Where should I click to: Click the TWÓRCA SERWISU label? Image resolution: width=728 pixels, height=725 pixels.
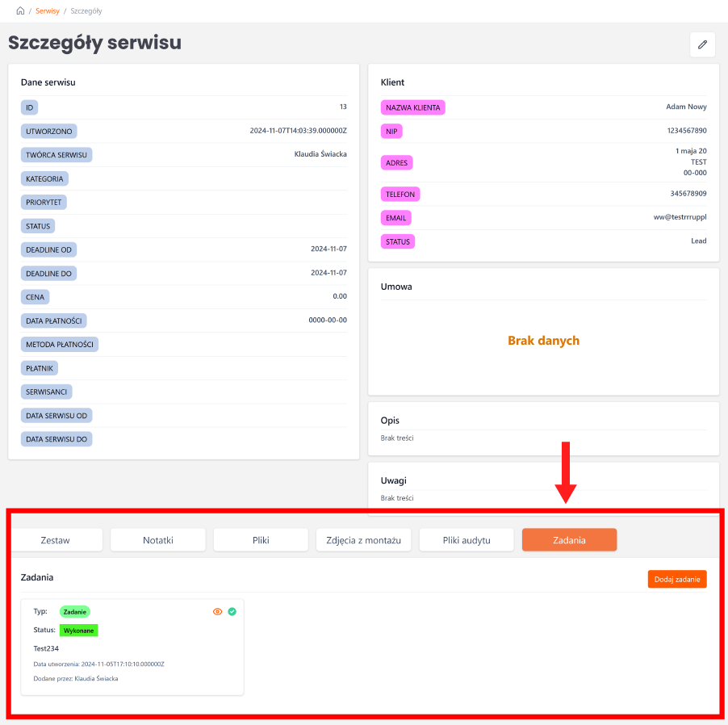[x=56, y=154]
